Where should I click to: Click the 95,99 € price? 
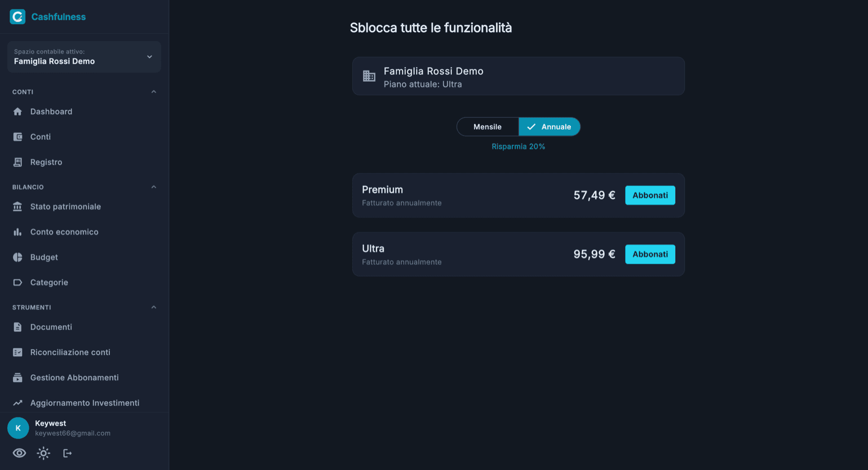click(594, 254)
